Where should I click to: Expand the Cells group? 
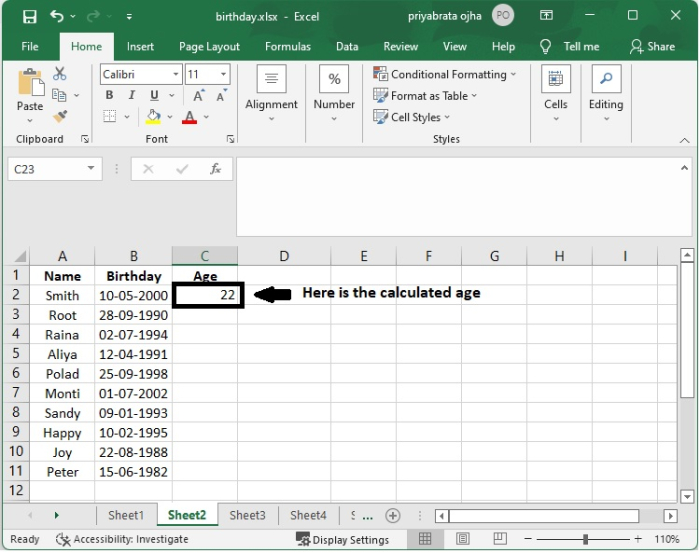point(555,94)
